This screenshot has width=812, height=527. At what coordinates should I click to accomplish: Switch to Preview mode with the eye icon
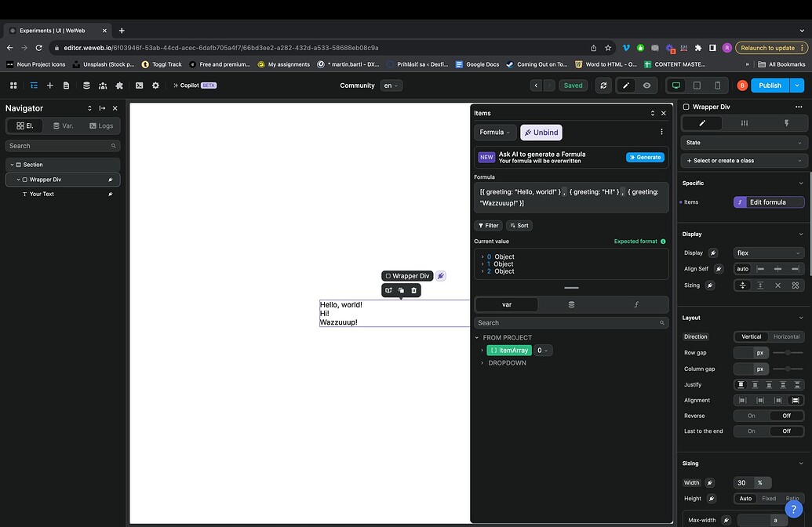click(646, 85)
